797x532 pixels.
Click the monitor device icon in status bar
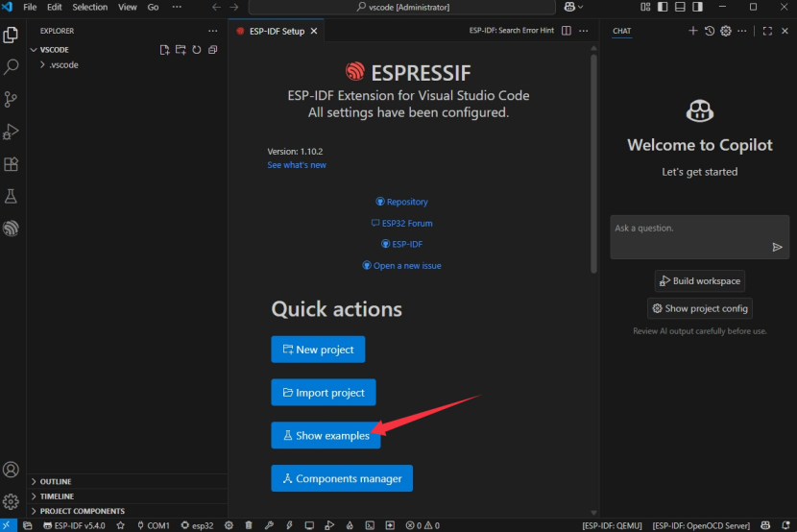tap(309, 525)
